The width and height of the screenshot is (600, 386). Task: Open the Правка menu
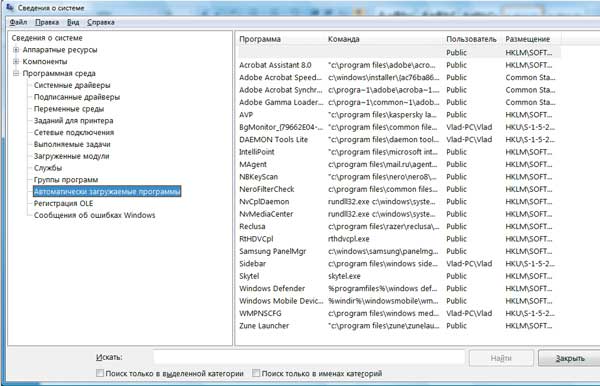pos(47,22)
